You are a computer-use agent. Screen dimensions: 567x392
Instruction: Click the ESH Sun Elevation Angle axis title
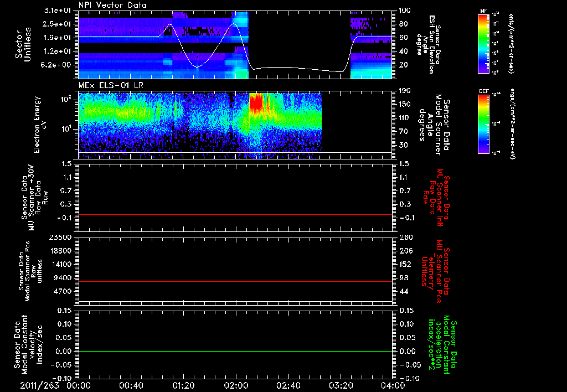click(x=428, y=44)
